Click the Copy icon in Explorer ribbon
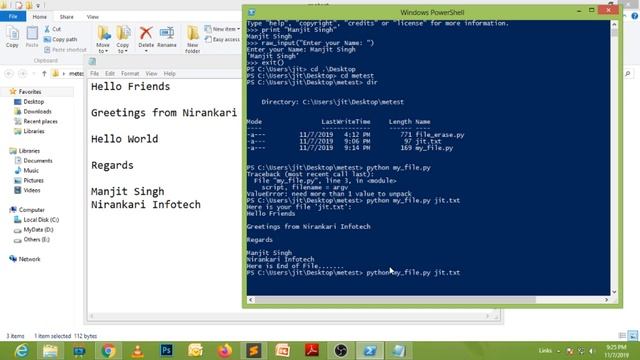Screen dimensions: 640x360 [12, 37]
